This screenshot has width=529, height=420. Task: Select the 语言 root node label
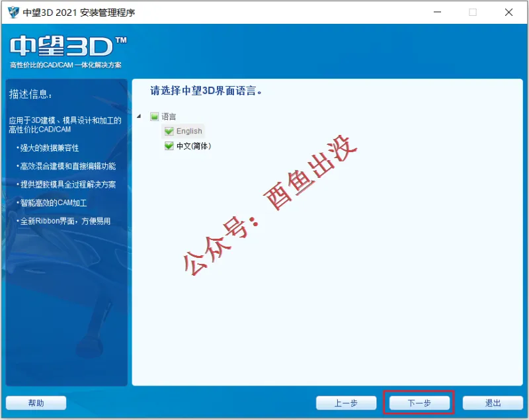tap(169, 116)
